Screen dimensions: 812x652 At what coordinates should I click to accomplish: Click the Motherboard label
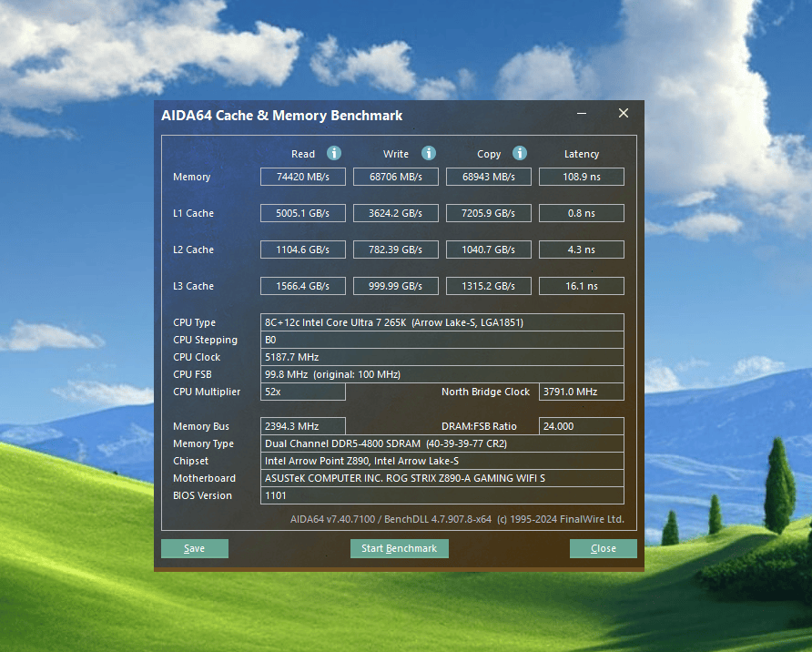(x=204, y=478)
